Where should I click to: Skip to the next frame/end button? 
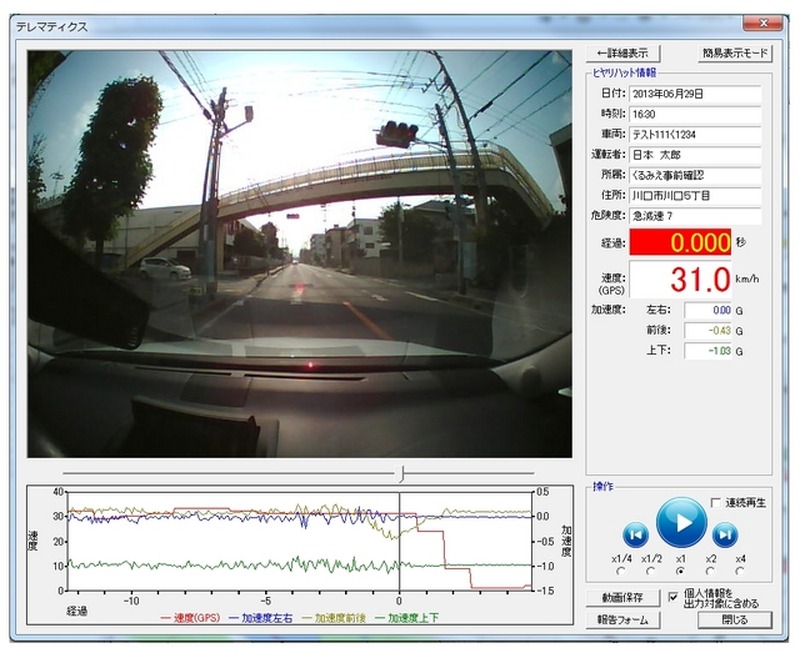(725, 534)
